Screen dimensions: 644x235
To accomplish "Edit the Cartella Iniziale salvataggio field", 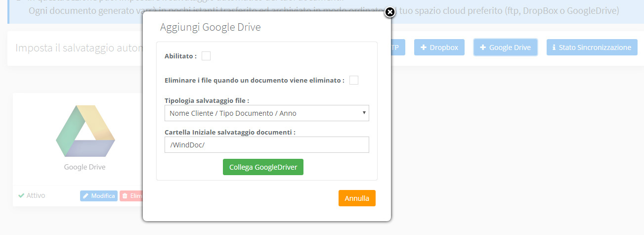I will pyautogui.click(x=267, y=145).
